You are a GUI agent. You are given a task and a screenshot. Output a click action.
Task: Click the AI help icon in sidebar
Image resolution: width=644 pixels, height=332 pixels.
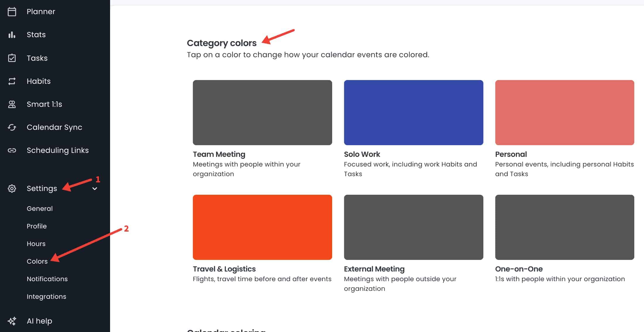(x=12, y=321)
